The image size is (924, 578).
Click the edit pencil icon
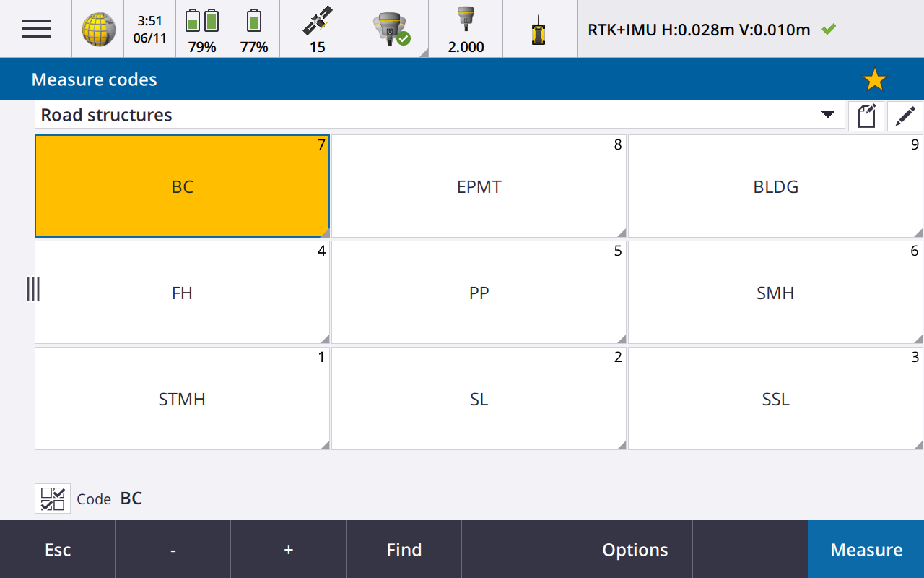[905, 116]
